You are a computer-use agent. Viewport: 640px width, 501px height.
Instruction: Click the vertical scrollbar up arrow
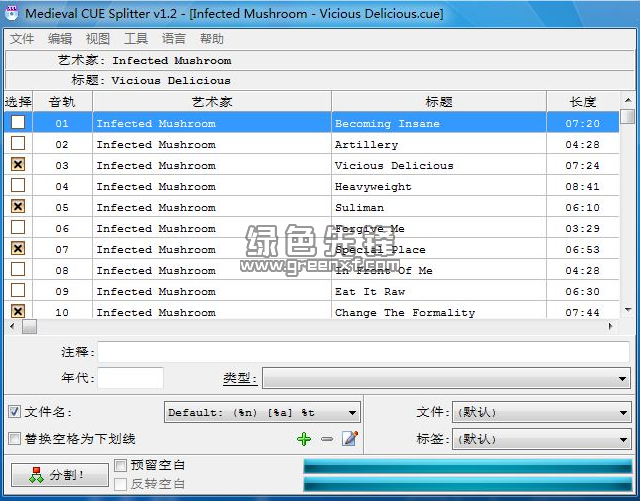628,100
